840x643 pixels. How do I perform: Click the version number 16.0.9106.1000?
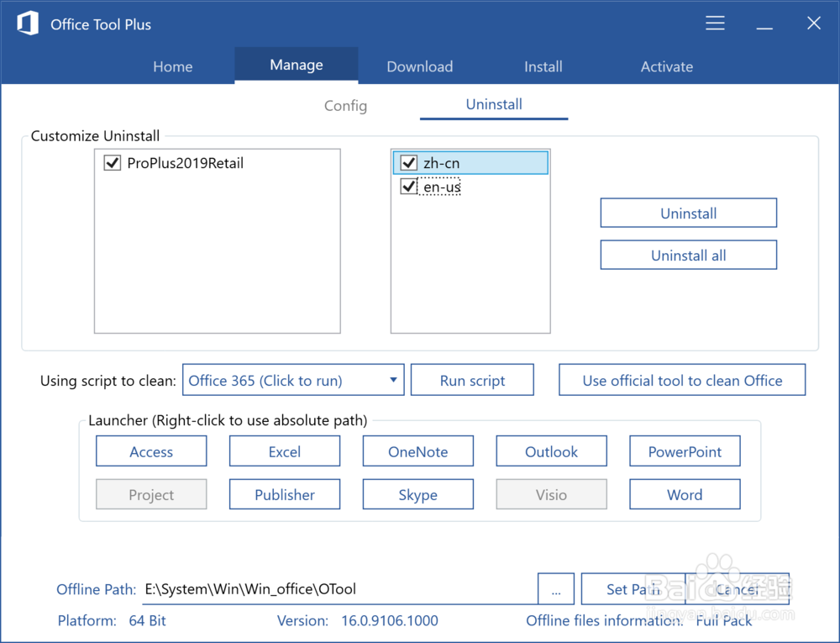390,620
